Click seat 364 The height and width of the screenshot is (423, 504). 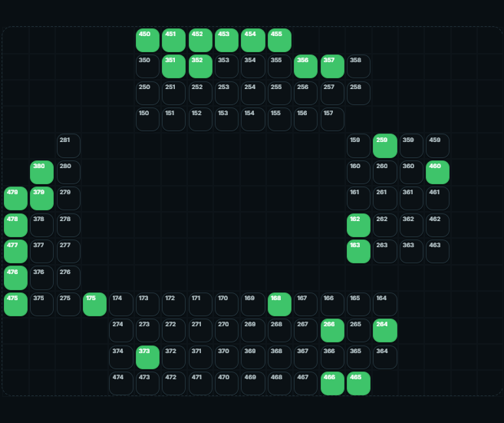coord(385,358)
